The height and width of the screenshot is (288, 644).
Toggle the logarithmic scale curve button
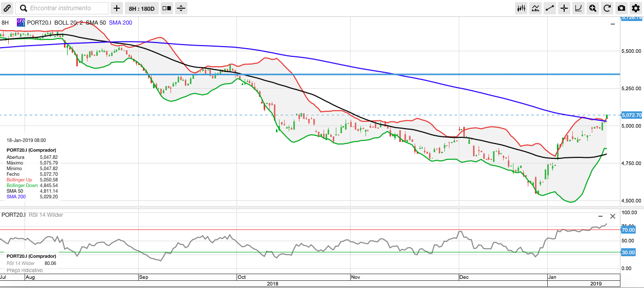578,8
